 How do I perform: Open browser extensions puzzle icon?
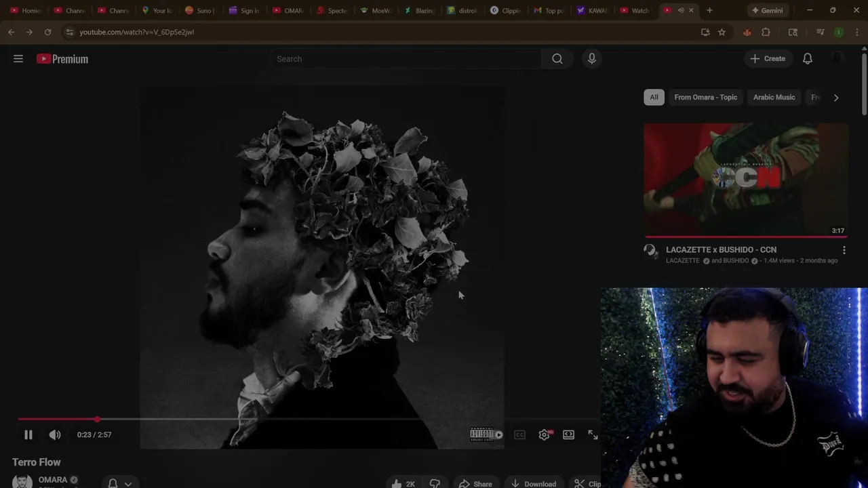(x=766, y=32)
